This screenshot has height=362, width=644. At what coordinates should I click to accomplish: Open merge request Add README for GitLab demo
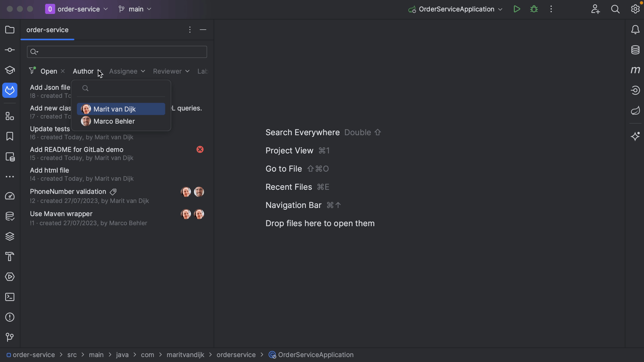[x=77, y=150]
